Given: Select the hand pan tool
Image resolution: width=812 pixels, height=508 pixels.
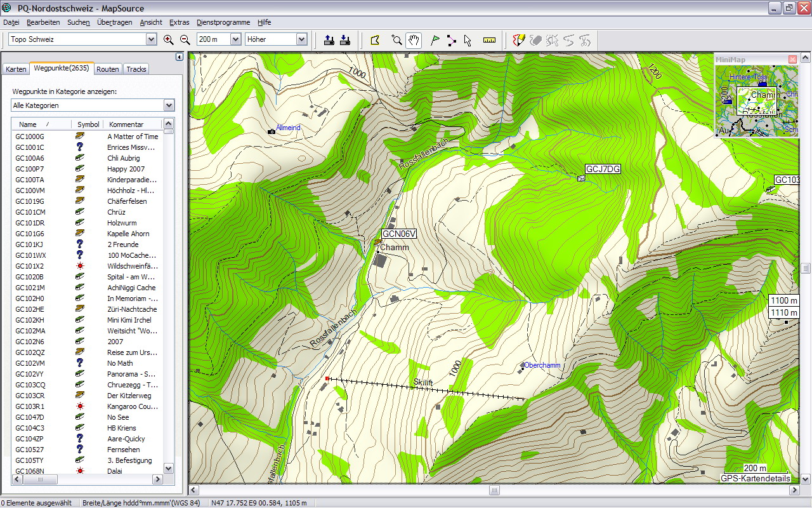Looking at the screenshot, I should tap(414, 40).
